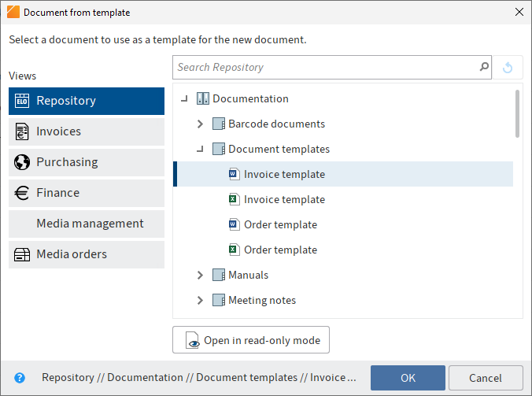532x396 pixels.
Task: Click the Media orders box icon
Action: pos(22,254)
